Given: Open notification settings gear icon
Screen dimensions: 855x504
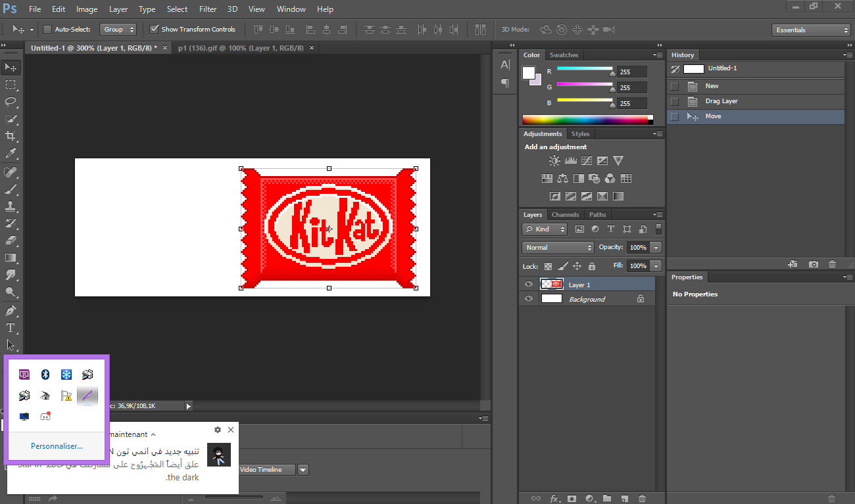Looking at the screenshot, I should pos(218,430).
